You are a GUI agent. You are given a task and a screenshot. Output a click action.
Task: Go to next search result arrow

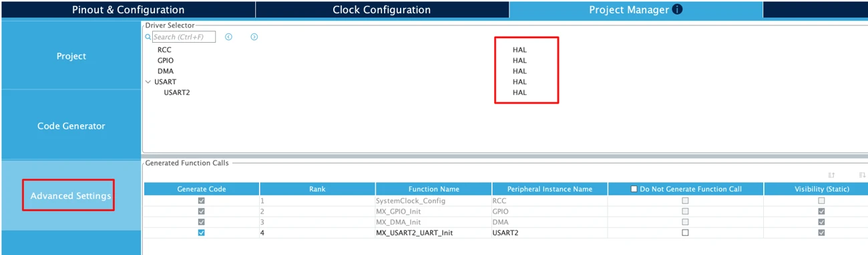point(254,37)
